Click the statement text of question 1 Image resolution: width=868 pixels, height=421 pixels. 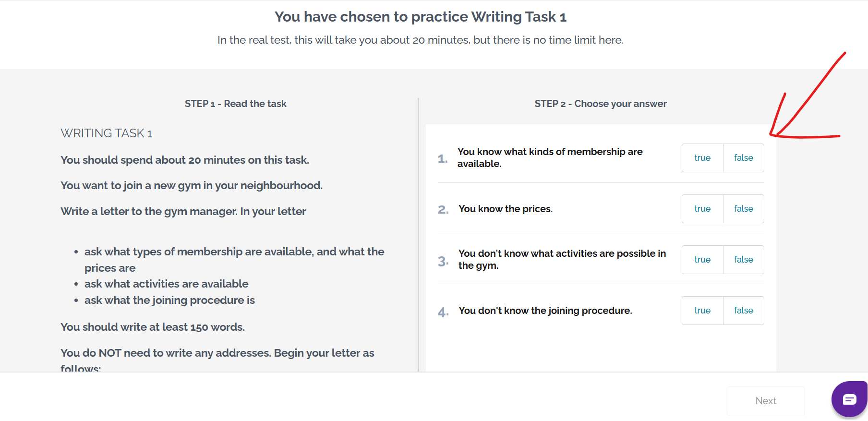click(x=550, y=157)
